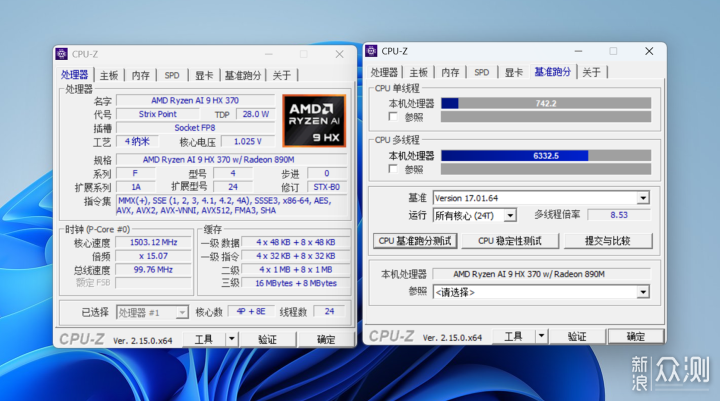Image resolution: width=720 pixels, height=401 pixels.
Task: Open SPD tab in left window
Action: click(x=172, y=75)
